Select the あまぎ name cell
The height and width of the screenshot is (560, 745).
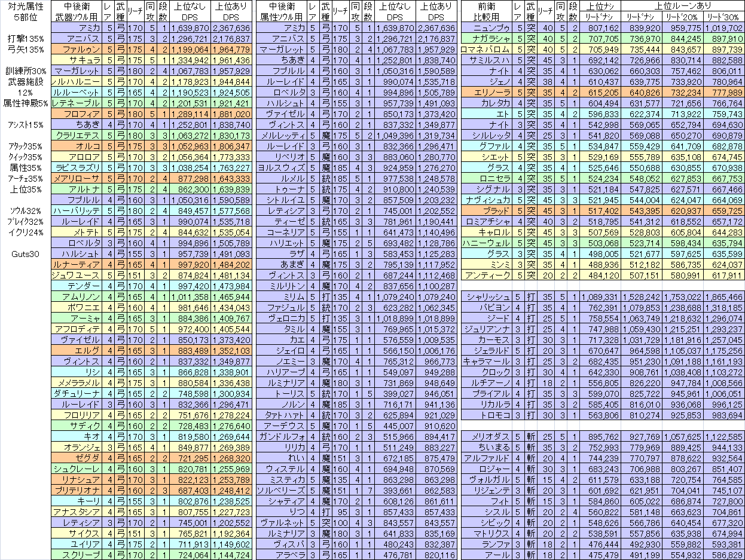click(282, 265)
